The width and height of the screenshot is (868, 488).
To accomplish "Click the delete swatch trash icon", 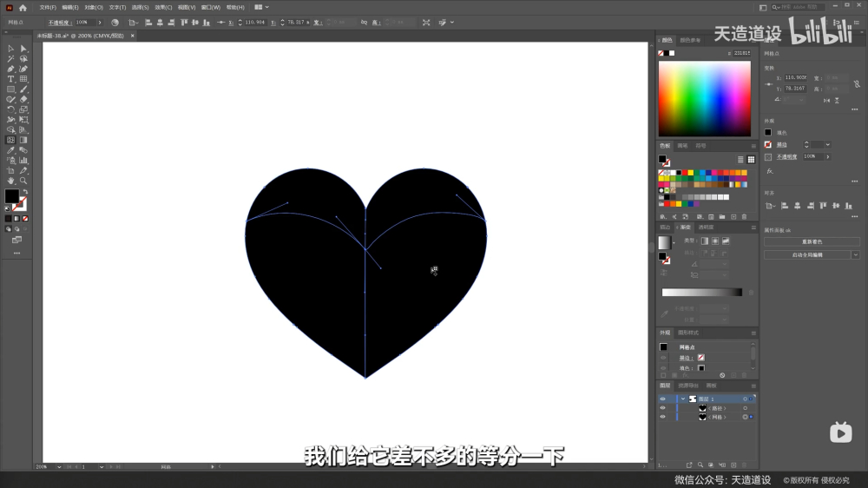I will (x=744, y=216).
